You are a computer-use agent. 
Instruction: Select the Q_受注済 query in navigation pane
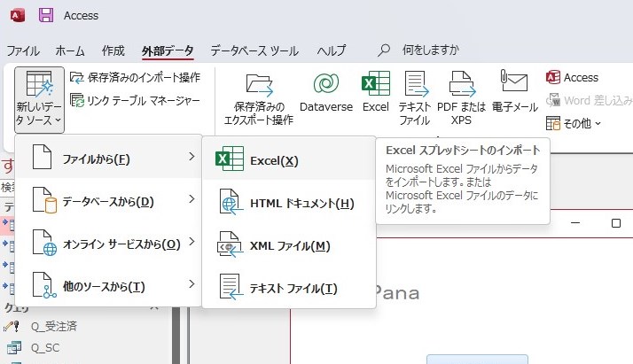(54, 326)
